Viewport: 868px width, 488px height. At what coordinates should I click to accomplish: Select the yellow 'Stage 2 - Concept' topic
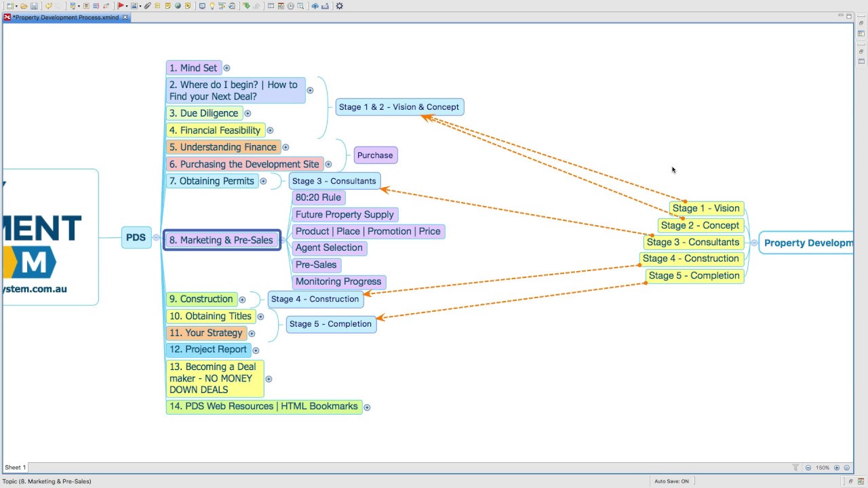[x=700, y=225]
